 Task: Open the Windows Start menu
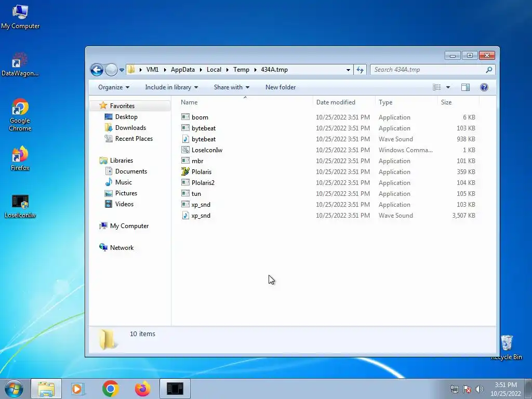coord(14,389)
